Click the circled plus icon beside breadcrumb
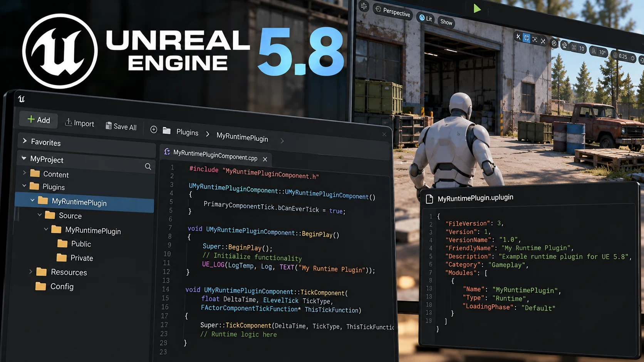Image resolution: width=644 pixels, height=362 pixels. [154, 130]
